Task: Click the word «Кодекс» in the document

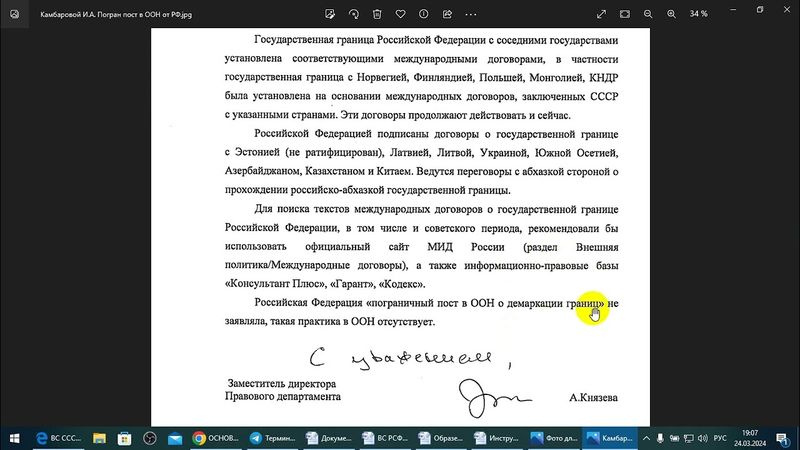Action: point(402,284)
